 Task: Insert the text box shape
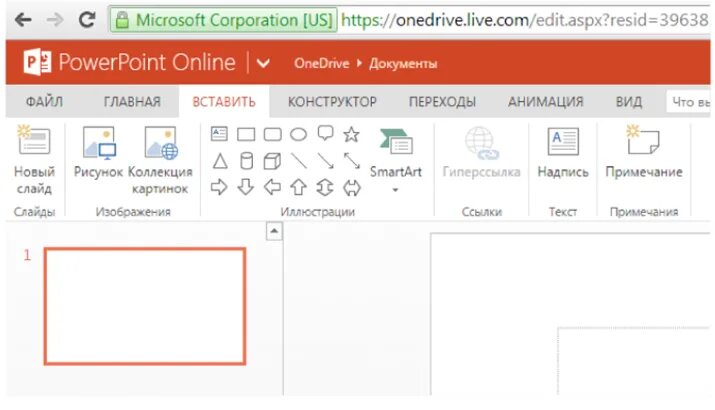(219, 134)
